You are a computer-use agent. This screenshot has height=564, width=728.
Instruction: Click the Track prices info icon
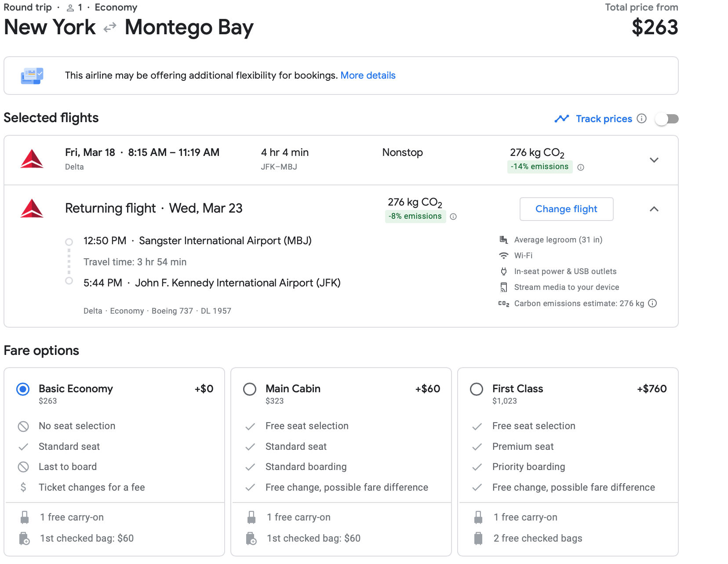click(642, 119)
